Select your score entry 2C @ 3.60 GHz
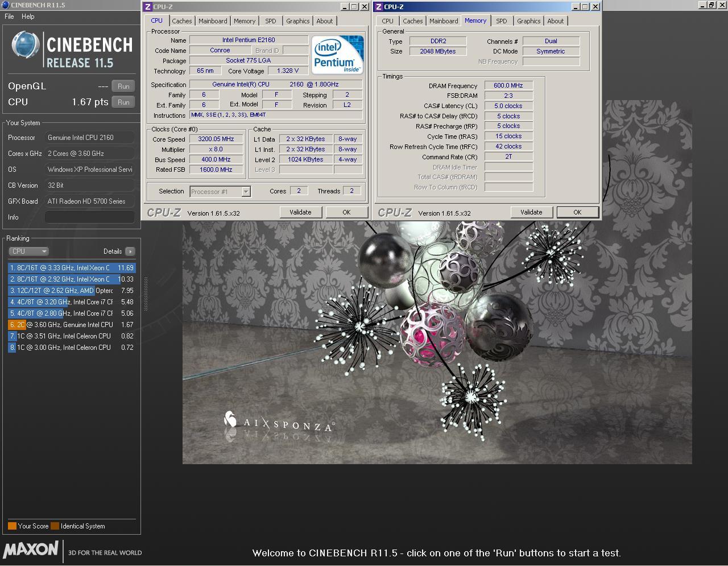This screenshot has height=566, width=728. click(x=72, y=325)
